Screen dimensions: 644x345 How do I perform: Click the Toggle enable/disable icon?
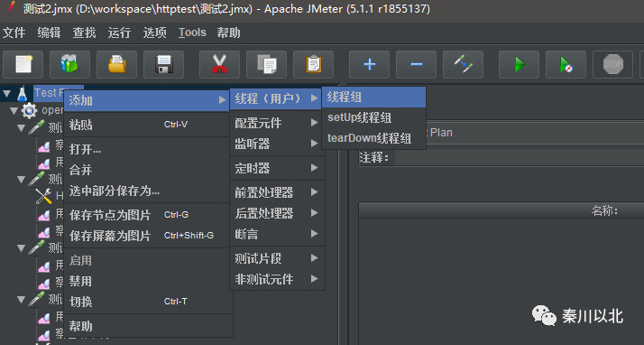point(463,64)
